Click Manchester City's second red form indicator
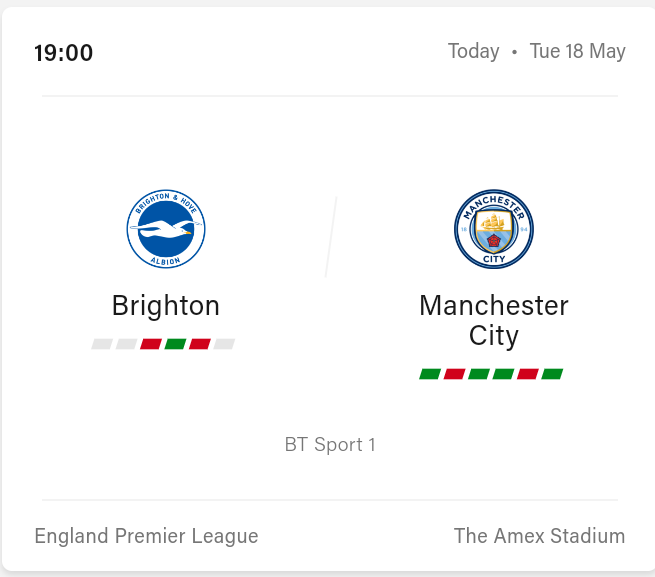Image resolution: width=655 pixels, height=577 pixels. (x=528, y=374)
